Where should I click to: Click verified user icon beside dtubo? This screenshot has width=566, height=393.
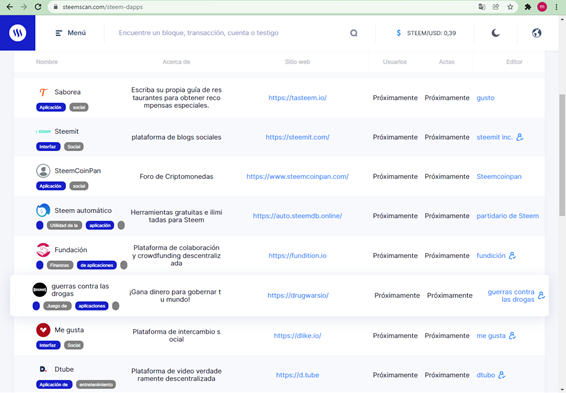[x=501, y=375]
